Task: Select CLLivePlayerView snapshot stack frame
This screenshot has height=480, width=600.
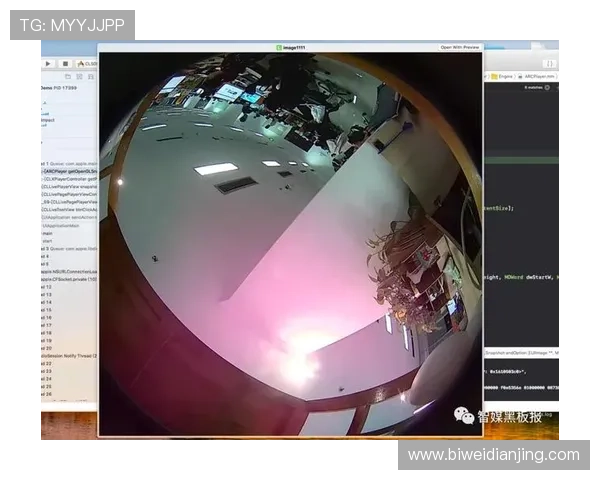Action: click(x=70, y=186)
